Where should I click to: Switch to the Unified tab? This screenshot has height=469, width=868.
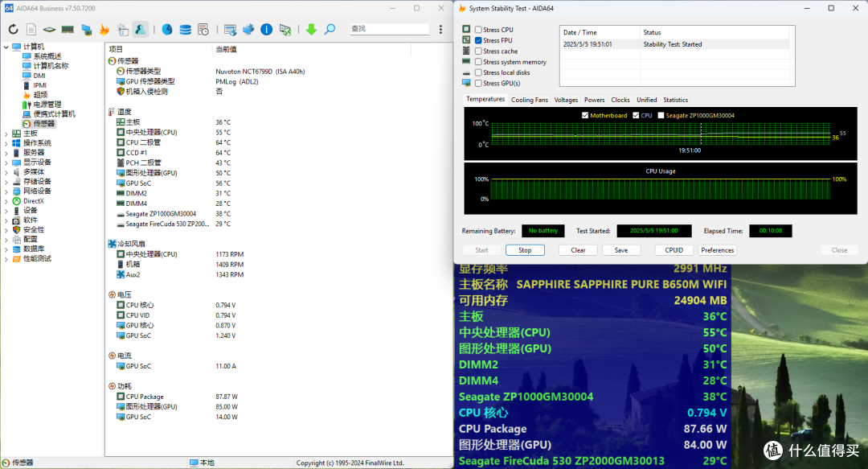tap(646, 100)
